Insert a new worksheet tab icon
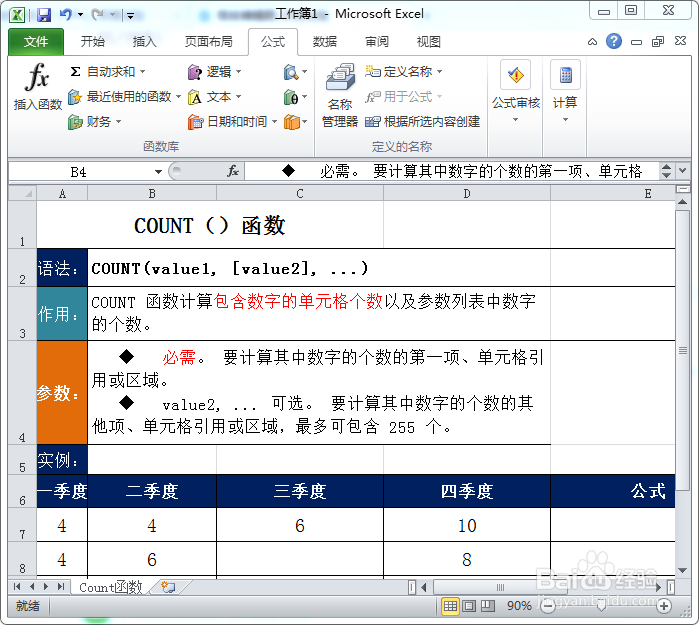Viewport: 699px width, 625px height. [x=168, y=587]
